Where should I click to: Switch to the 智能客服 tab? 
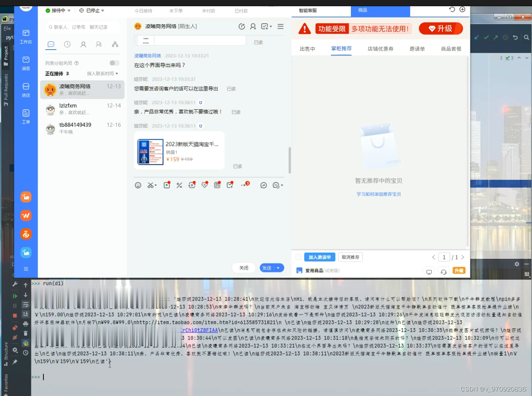tap(308, 10)
